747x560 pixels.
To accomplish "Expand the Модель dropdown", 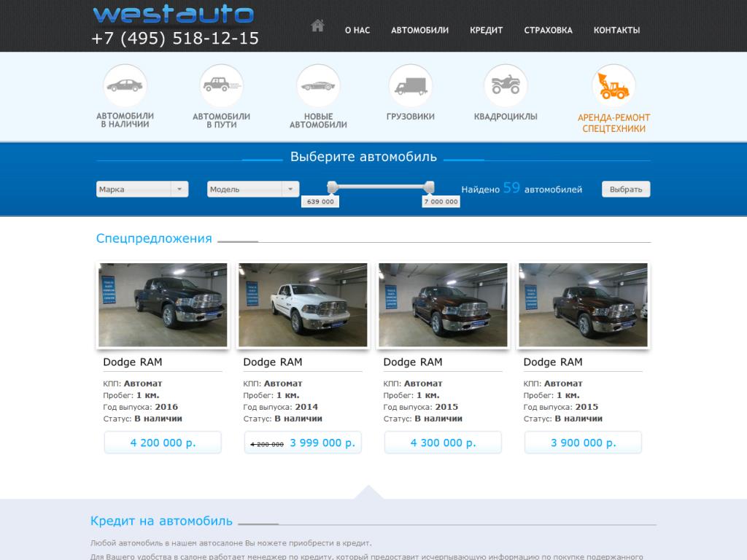I will pyautogui.click(x=253, y=189).
